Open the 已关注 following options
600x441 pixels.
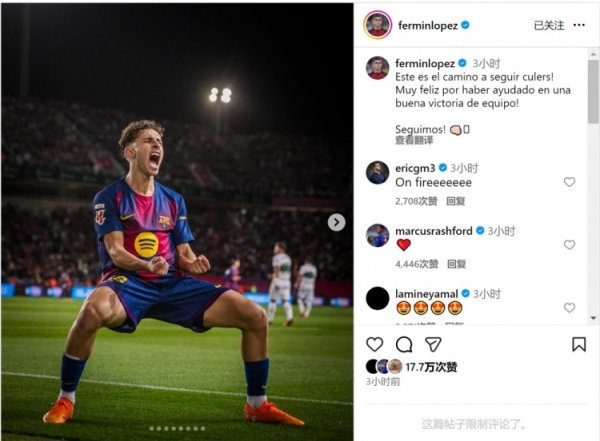pos(549,25)
